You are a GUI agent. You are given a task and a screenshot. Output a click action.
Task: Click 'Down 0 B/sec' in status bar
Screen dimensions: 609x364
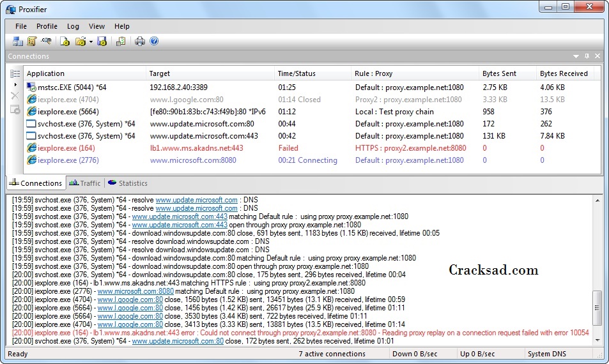(415, 354)
